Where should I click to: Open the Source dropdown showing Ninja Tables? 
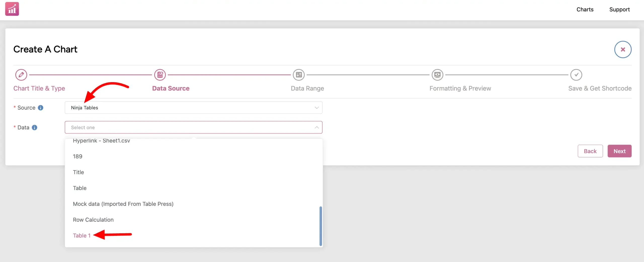click(193, 108)
